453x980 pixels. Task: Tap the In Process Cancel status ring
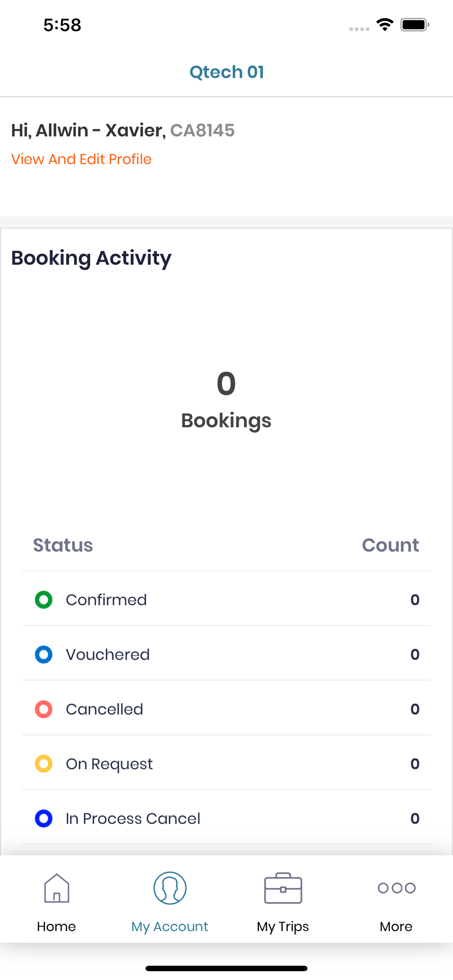44,818
